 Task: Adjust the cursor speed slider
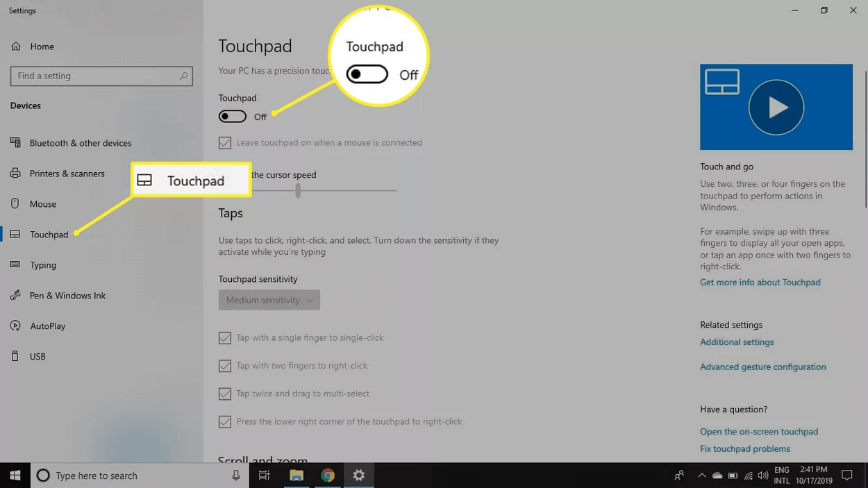click(298, 191)
